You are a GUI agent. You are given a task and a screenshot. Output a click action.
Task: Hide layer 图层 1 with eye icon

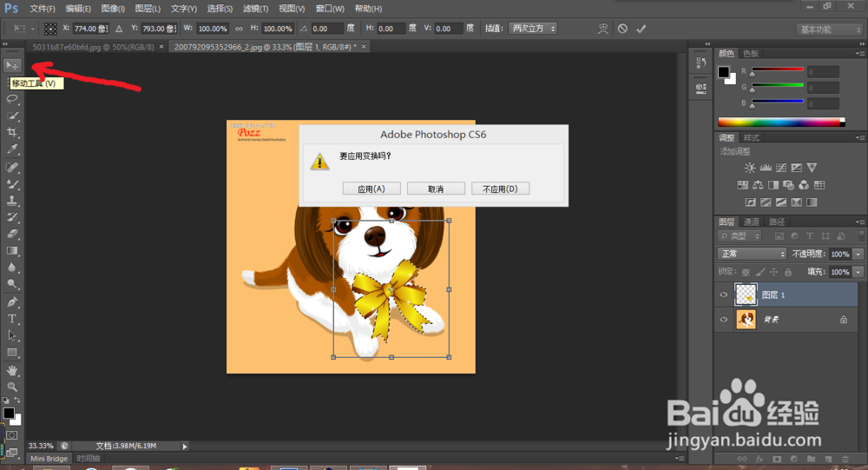coord(724,295)
